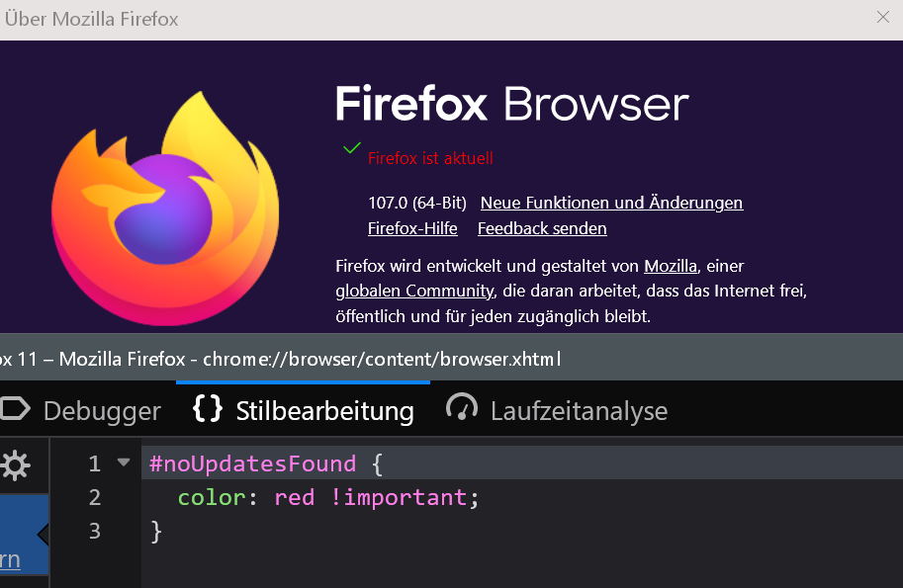Follow the Mozilla link
Screen dimensions: 903x588
pos(671,266)
